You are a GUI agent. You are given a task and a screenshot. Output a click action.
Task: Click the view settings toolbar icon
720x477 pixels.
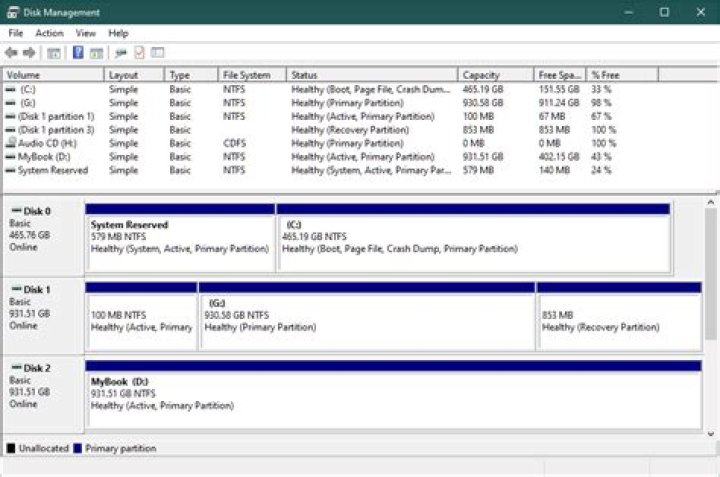158,53
